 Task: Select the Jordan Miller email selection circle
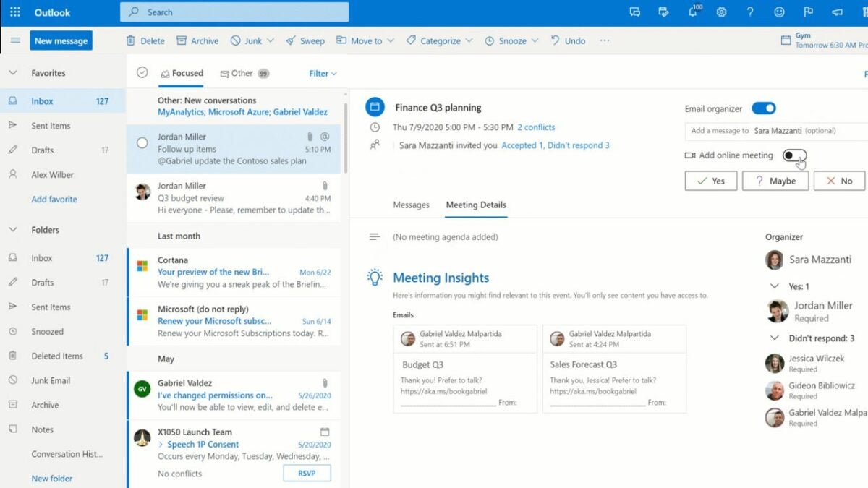[142, 142]
